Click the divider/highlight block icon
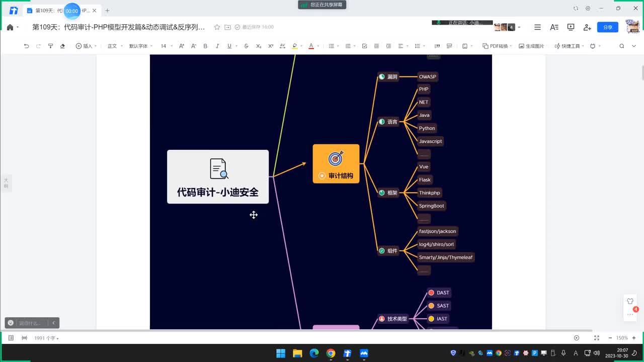Viewport: 644px width, 362px height. coord(449,46)
